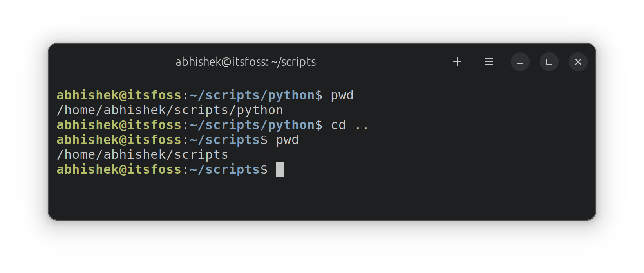Click the restore window icon
This screenshot has height=273, width=644.
pos(549,62)
